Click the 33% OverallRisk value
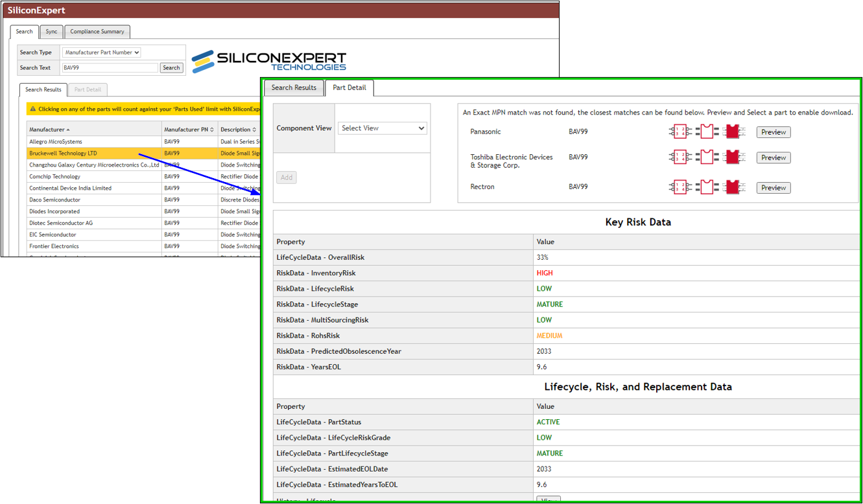The image size is (863, 504). pyautogui.click(x=542, y=258)
